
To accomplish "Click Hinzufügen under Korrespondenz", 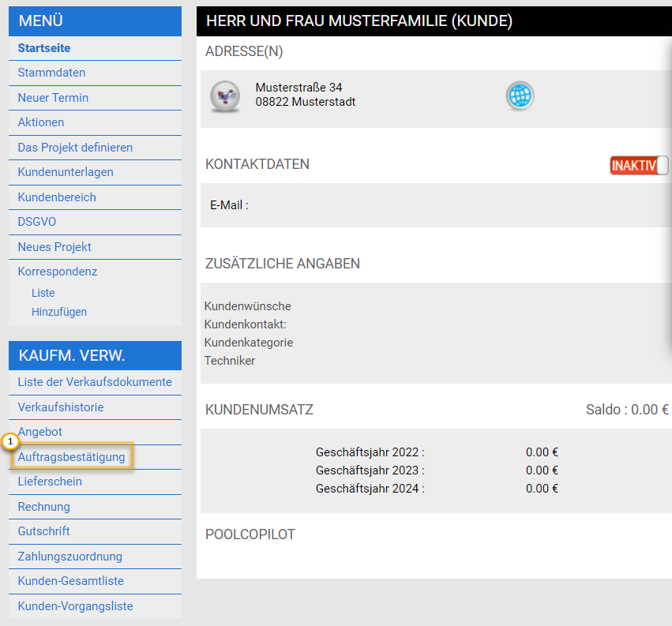I will tap(59, 312).
